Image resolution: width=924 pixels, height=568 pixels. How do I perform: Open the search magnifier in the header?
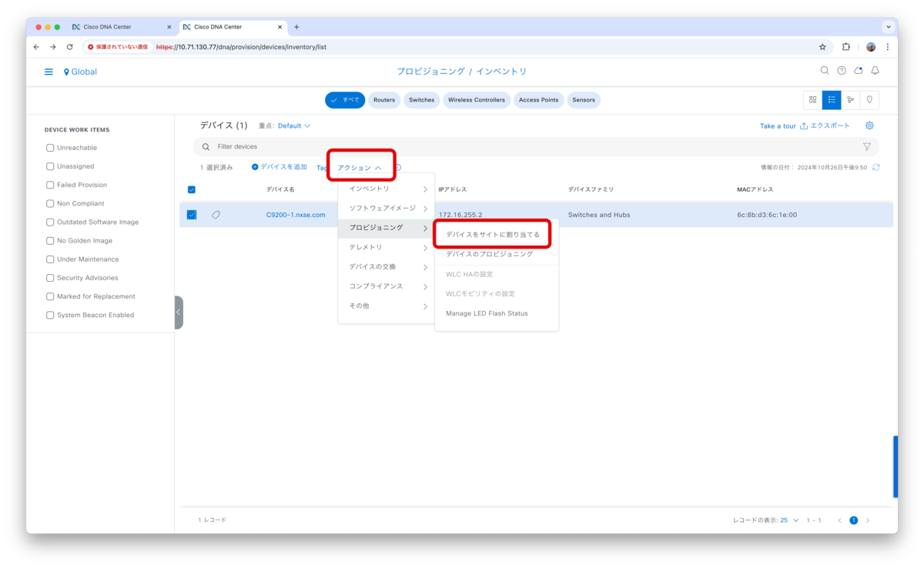point(824,70)
